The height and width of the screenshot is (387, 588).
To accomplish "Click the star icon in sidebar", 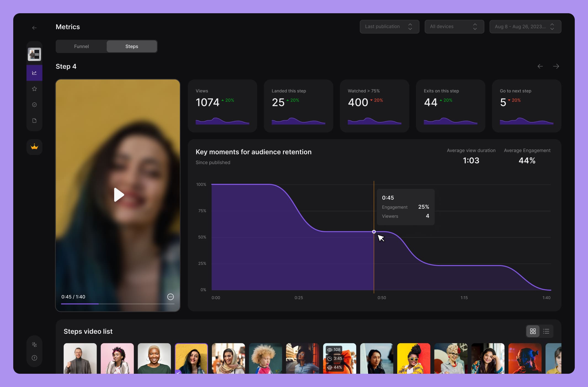I will 34,89.
